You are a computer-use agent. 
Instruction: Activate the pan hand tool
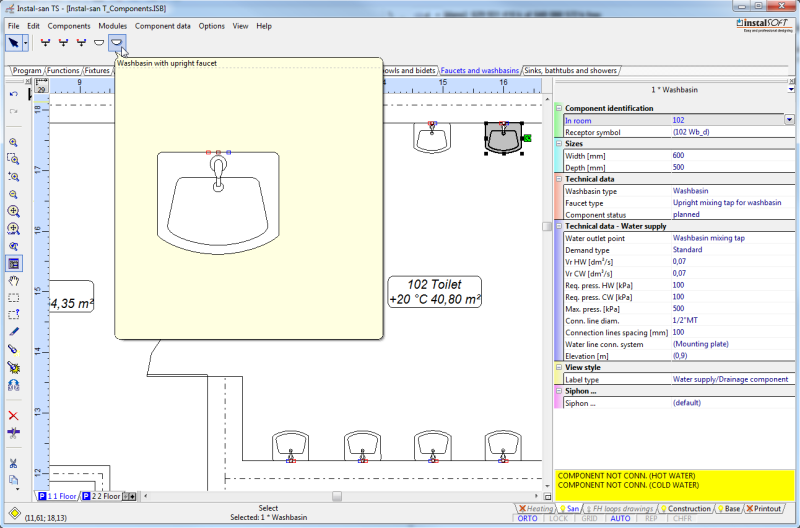pyautogui.click(x=14, y=281)
